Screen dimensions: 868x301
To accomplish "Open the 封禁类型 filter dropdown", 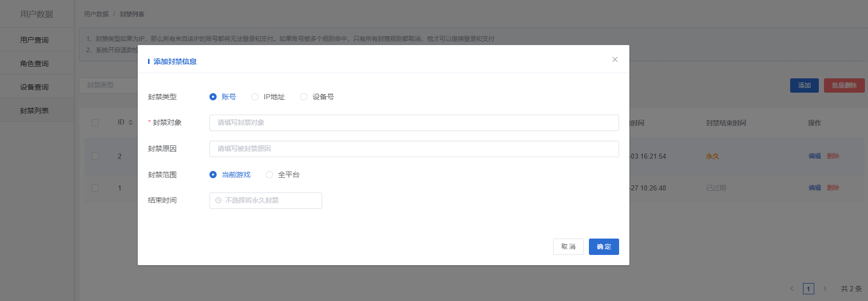I will [109, 85].
